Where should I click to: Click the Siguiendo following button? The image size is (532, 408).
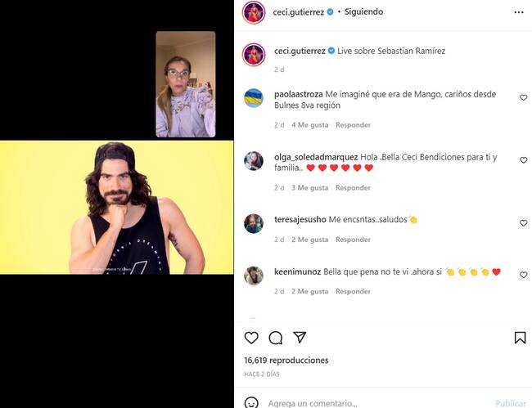[363, 12]
